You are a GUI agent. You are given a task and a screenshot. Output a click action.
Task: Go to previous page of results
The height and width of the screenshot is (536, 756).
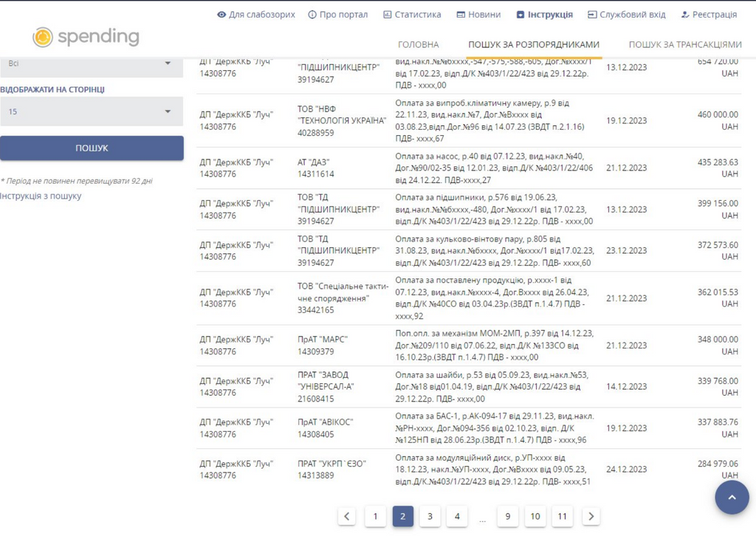point(348,517)
